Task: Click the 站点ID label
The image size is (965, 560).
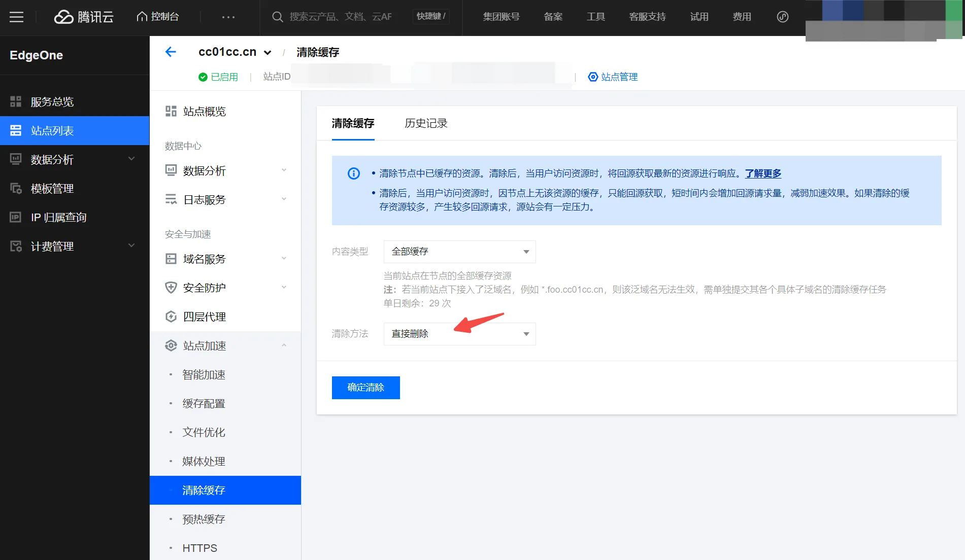Action: point(277,77)
